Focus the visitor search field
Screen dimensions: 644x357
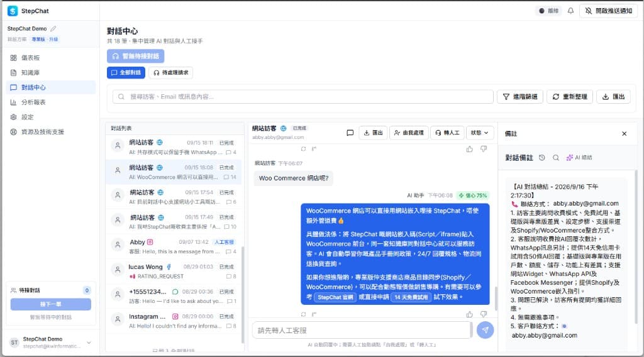[303, 97]
